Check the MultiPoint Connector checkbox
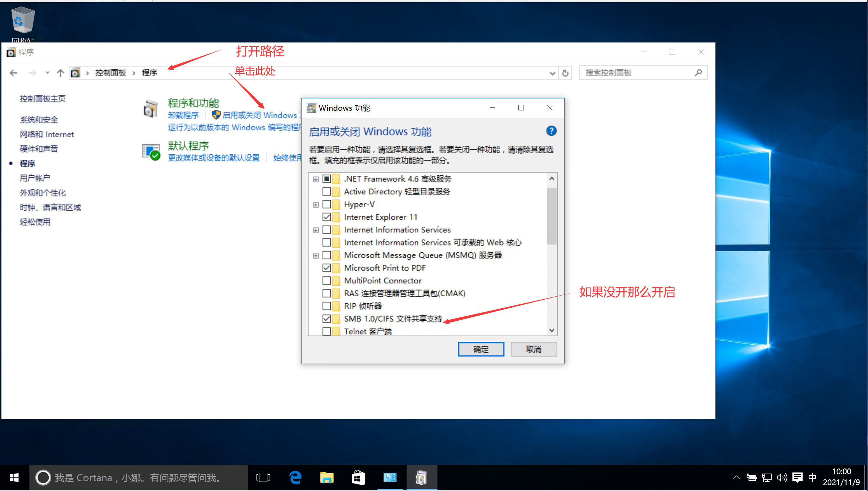868x491 pixels. 327,280
